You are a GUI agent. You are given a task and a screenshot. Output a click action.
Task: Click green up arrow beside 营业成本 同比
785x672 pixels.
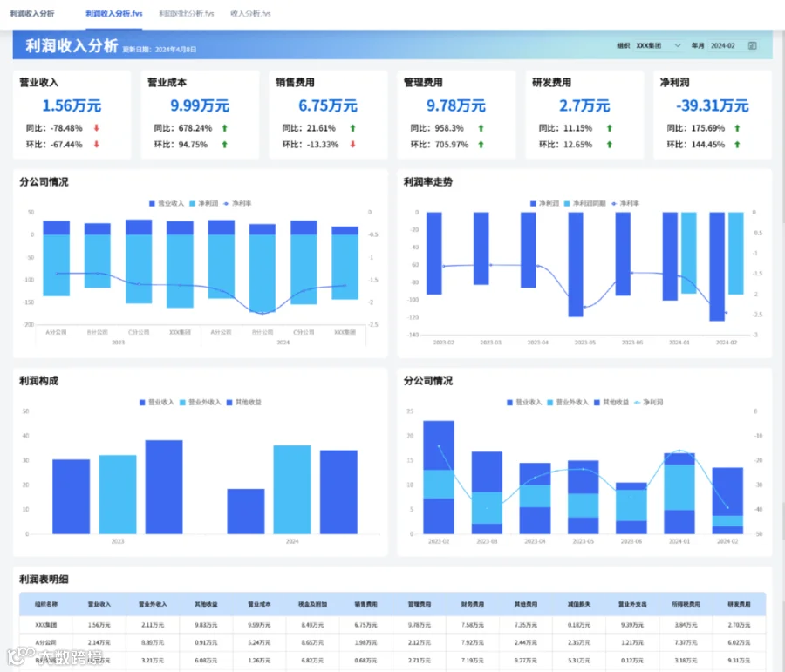tap(225, 128)
